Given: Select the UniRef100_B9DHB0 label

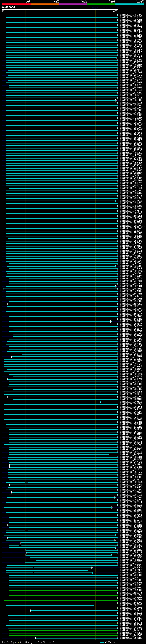Looking at the screenshot, I should 131,30.
